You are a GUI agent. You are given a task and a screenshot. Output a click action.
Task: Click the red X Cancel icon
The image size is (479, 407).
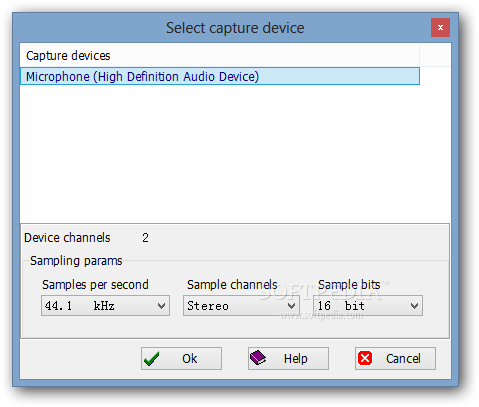(365, 358)
